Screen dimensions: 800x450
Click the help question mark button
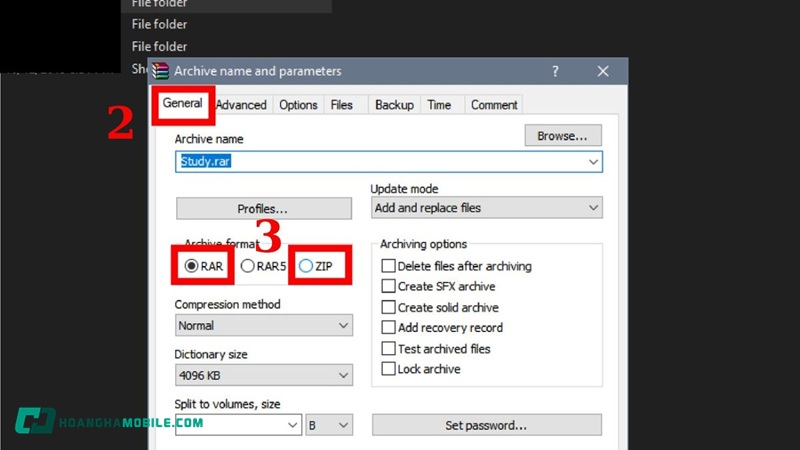tap(555, 72)
